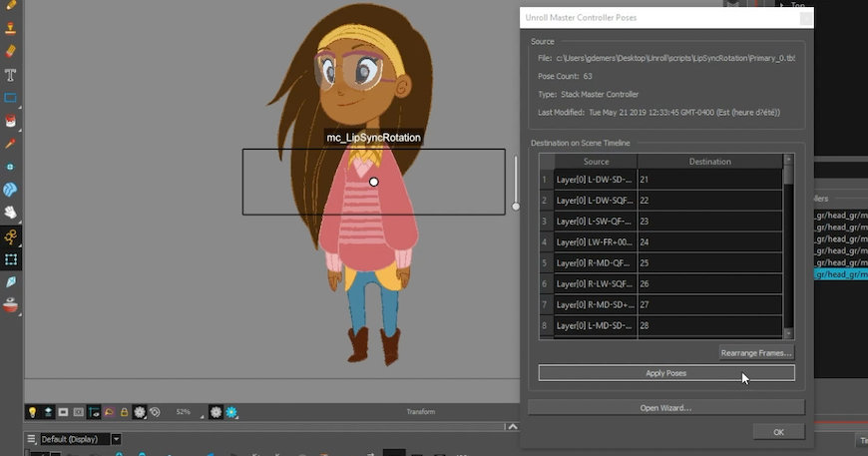868x456 pixels.
Task: Toggle the camera mask icon
Action: click(63, 412)
